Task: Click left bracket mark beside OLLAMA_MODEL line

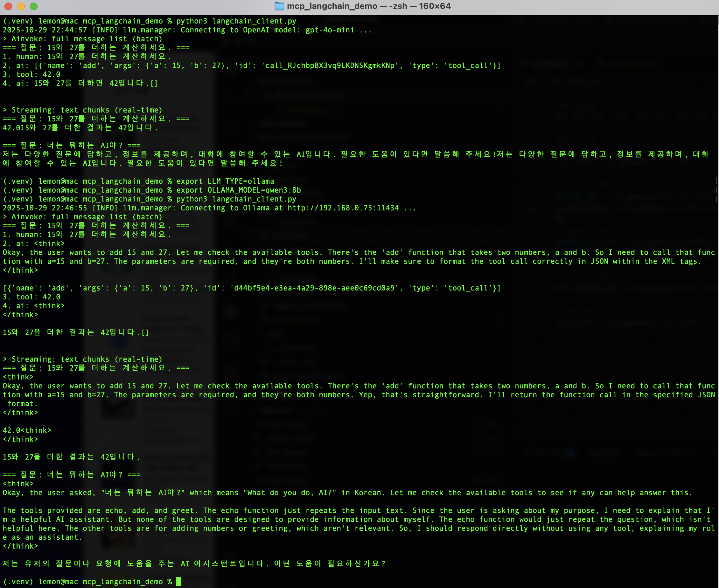Action: 2,190
